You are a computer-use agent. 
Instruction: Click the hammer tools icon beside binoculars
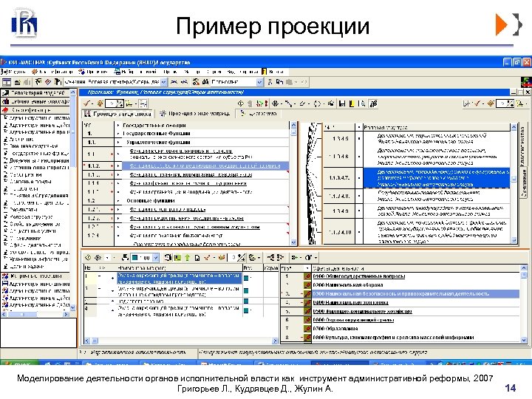tap(196, 82)
